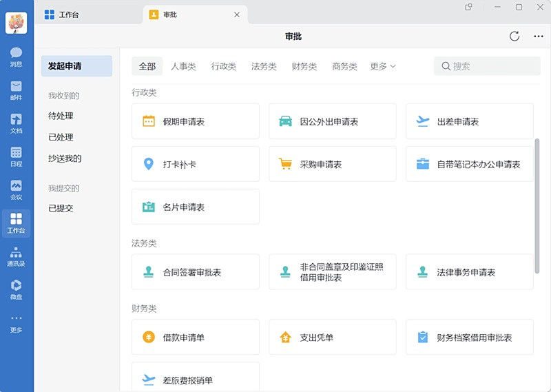Open the Documents sidebar icon

tap(16, 123)
